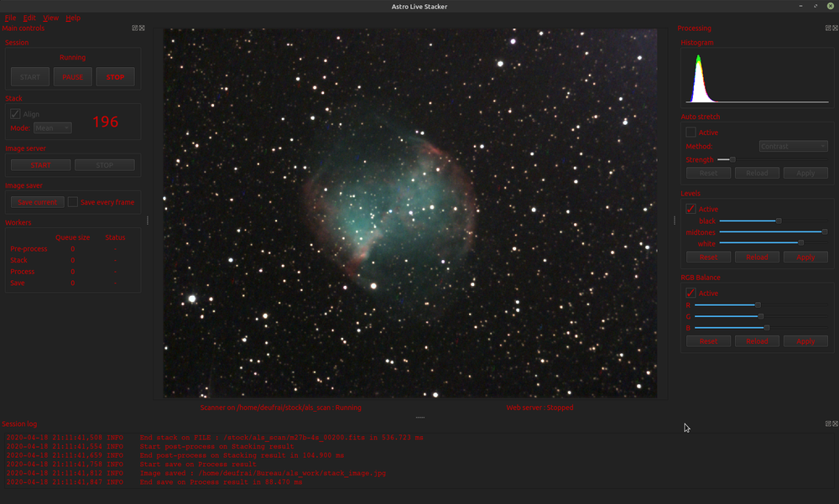The width and height of the screenshot is (839, 504).
Task: Click the histogram graph
Action: [x=757, y=78]
